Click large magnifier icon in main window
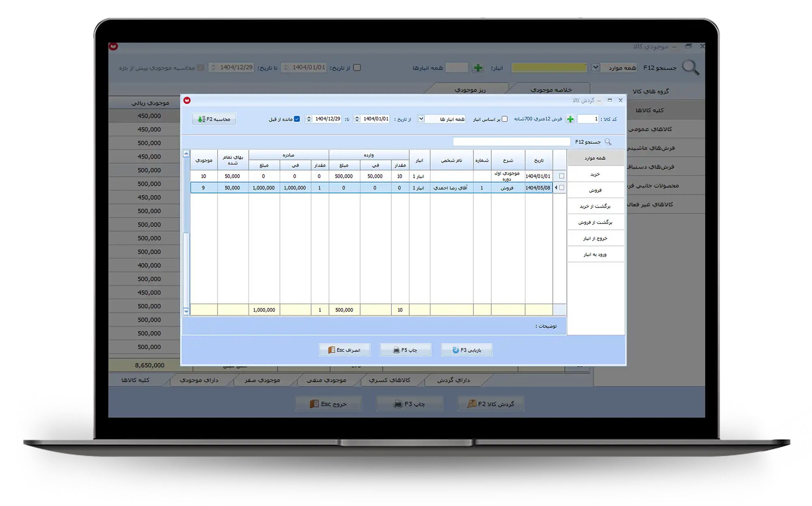The width and height of the screenshot is (812, 506). pos(690,67)
